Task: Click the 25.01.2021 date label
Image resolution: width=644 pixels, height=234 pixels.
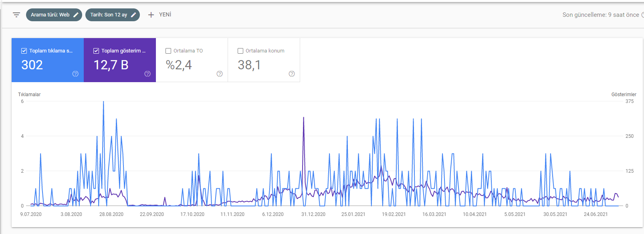Action: tap(353, 214)
